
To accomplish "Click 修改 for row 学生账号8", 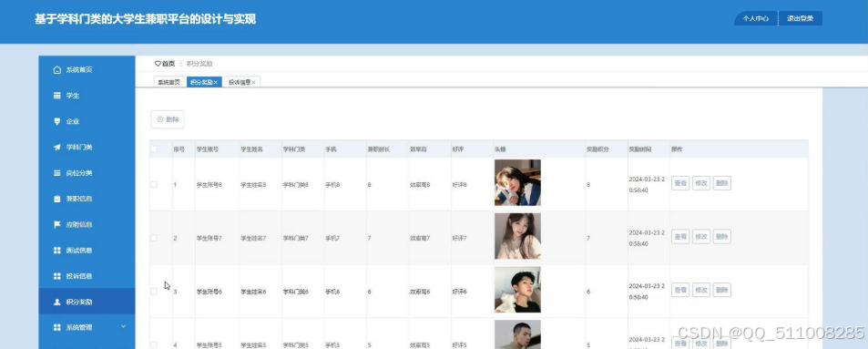I will coord(701,183).
